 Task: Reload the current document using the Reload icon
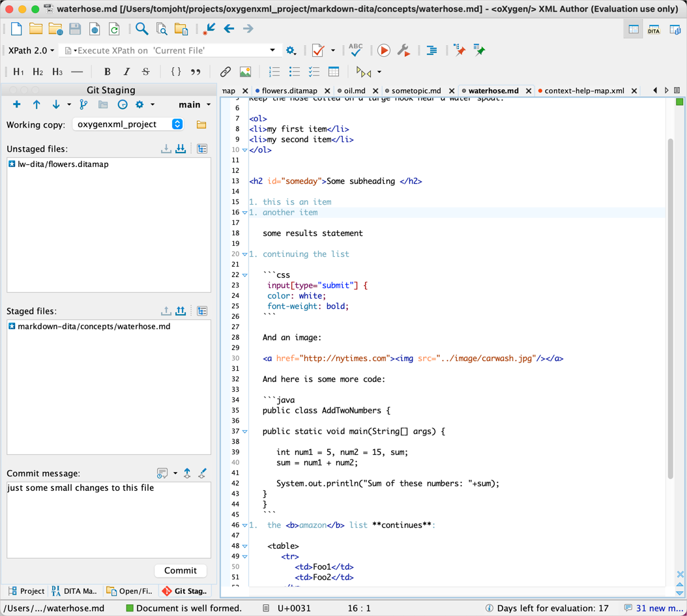click(114, 29)
